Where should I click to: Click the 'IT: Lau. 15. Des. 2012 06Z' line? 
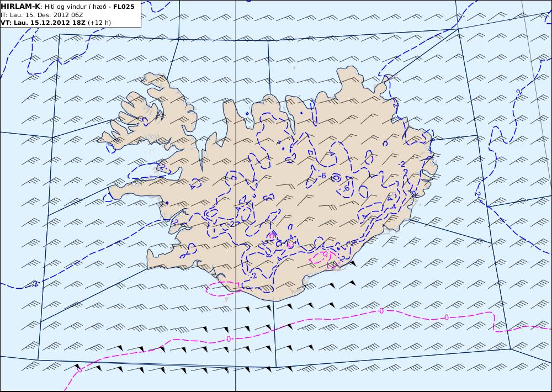[x=42, y=15]
